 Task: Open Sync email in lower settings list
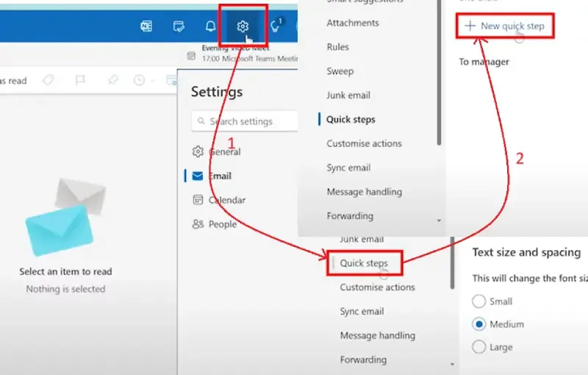coord(362,311)
